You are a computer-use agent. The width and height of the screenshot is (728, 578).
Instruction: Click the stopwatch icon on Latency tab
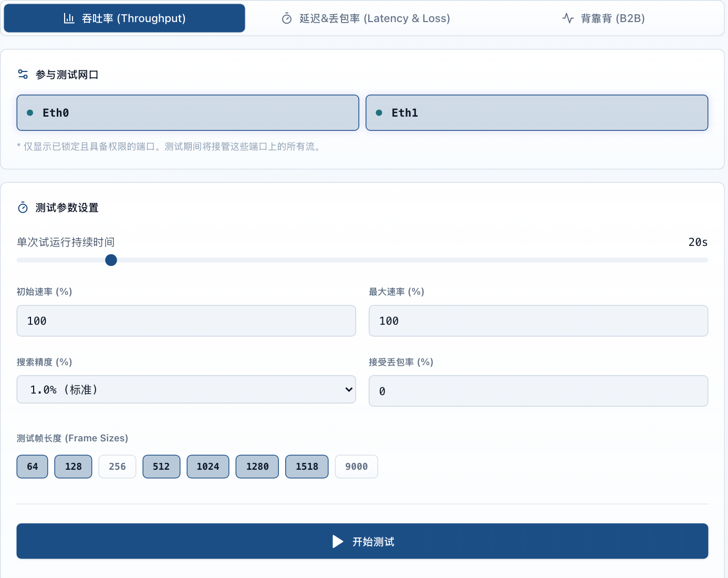287,19
